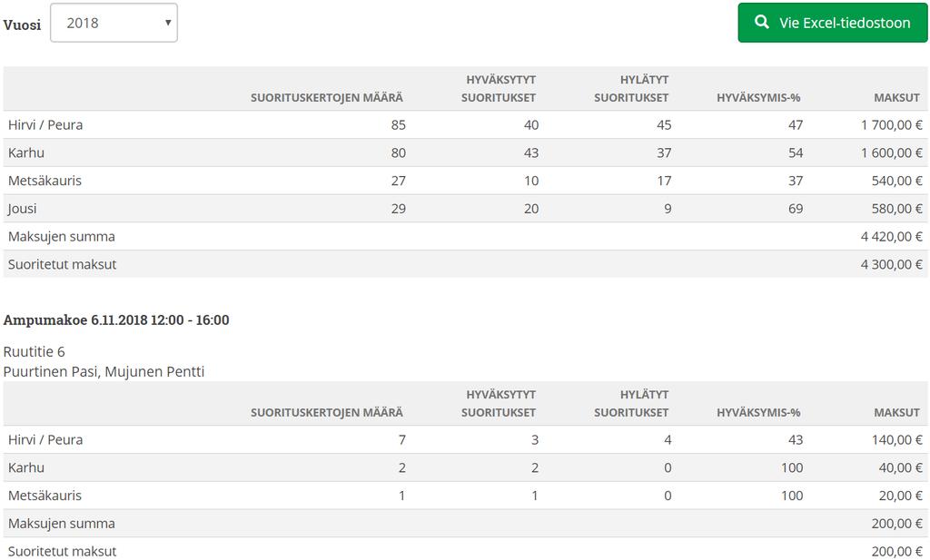Select the Karhu row in yearly summary

point(466,152)
